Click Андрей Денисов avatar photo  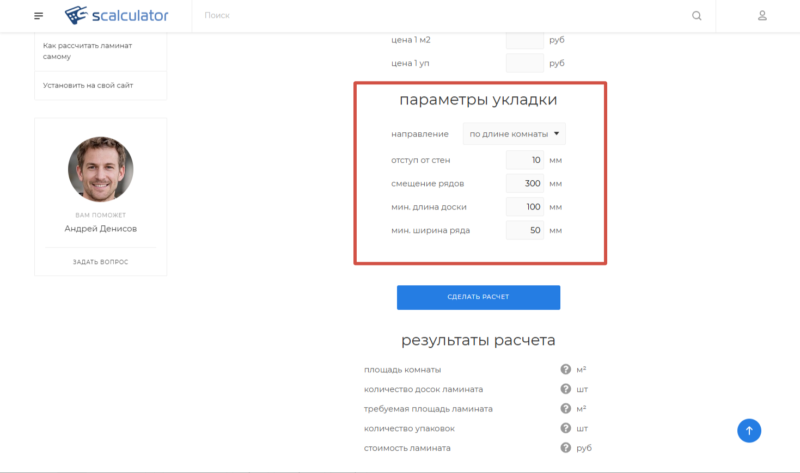click(101, 169)
